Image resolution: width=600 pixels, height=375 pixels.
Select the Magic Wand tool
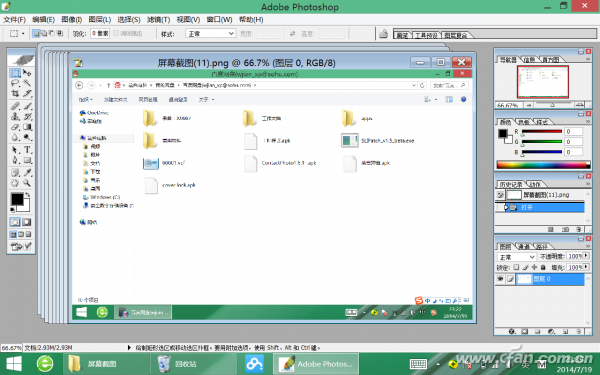coord(27,83)
